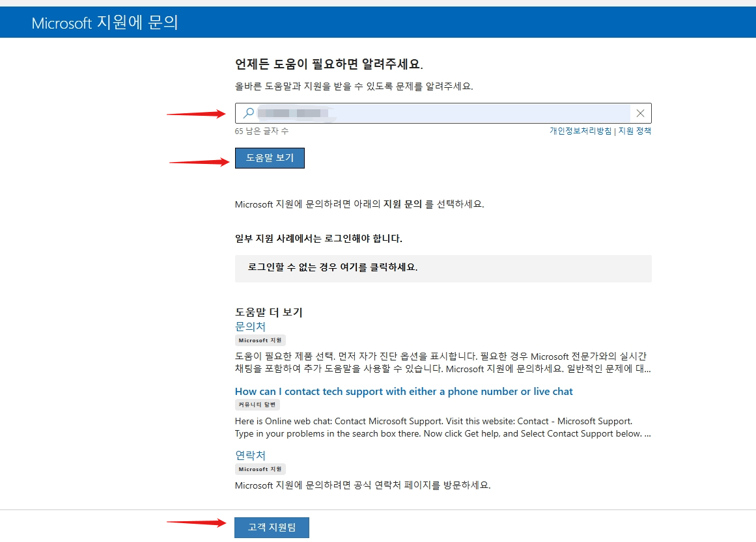Focus the problem description search field
Screen dimensions: 756x542
click(443, 113)
